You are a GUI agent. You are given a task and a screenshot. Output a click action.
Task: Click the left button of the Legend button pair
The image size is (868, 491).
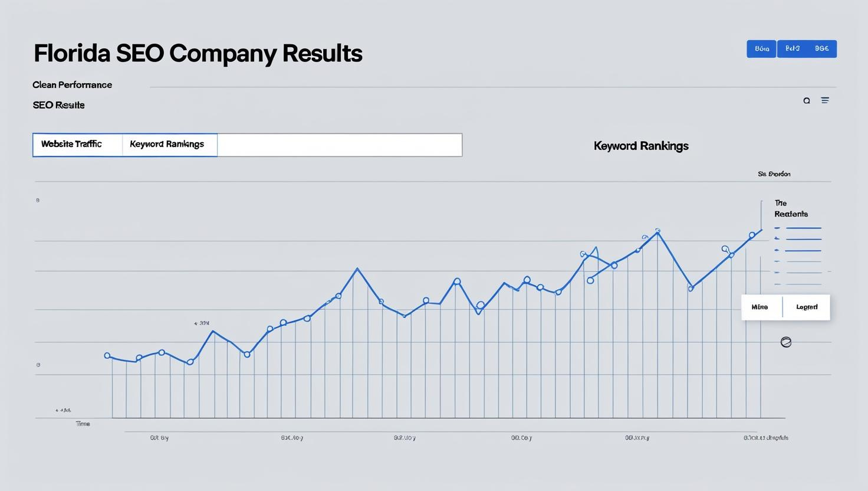[760, 307]
